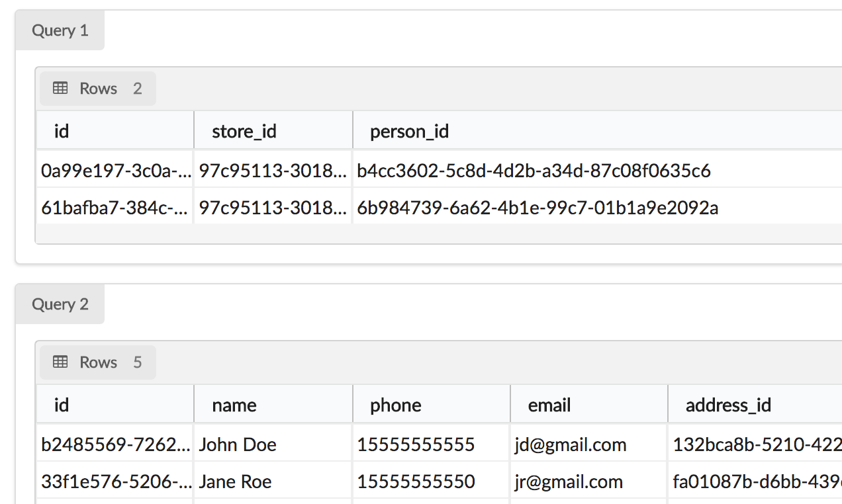Image resolution: width=842 pixels, height=504 pixels.
Task: Click the name column header
Action: pyautogui.click(x=273, y=404)
